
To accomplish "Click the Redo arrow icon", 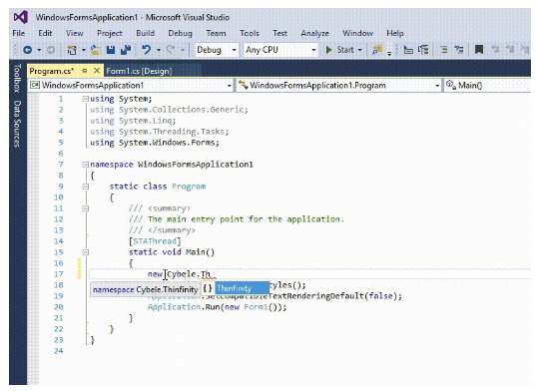I will (171, 50).
